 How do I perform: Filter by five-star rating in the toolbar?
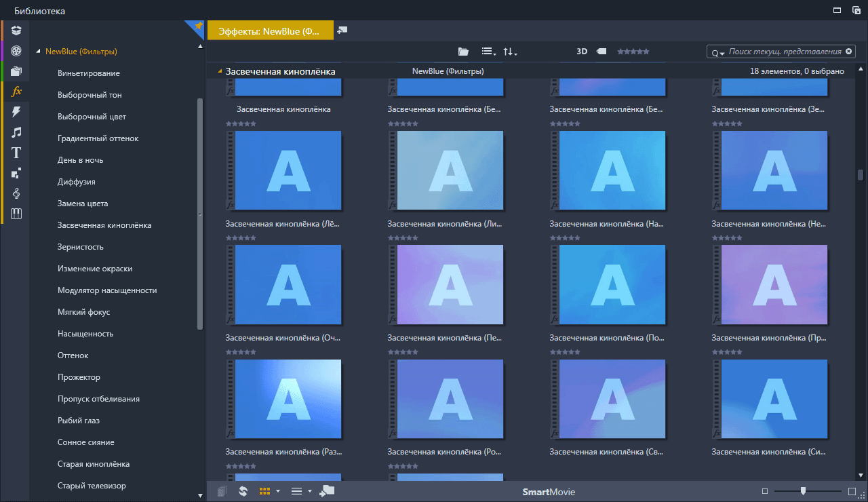click(633, 52)
